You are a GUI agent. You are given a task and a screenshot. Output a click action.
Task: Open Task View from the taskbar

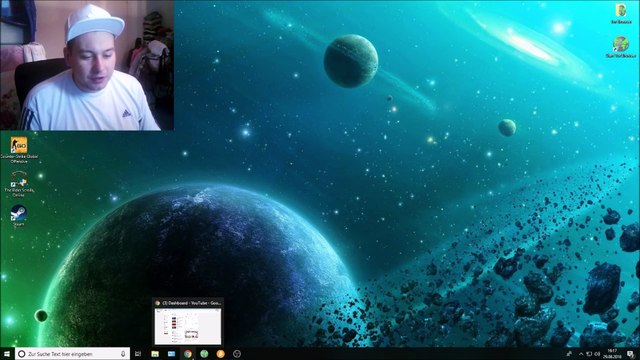138,354
